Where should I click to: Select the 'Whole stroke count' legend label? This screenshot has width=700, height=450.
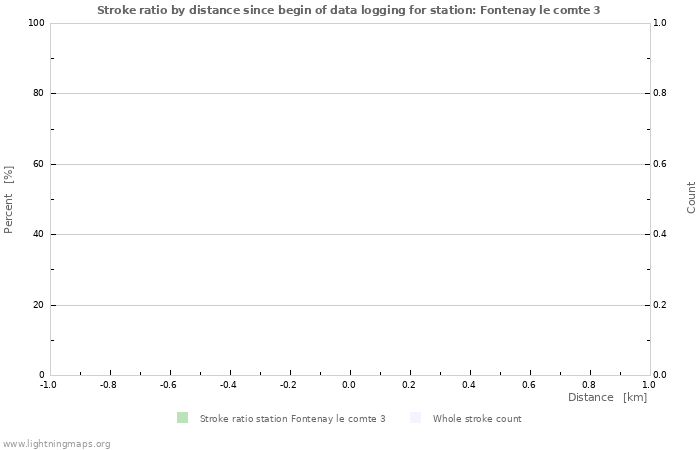click(477, 419)
